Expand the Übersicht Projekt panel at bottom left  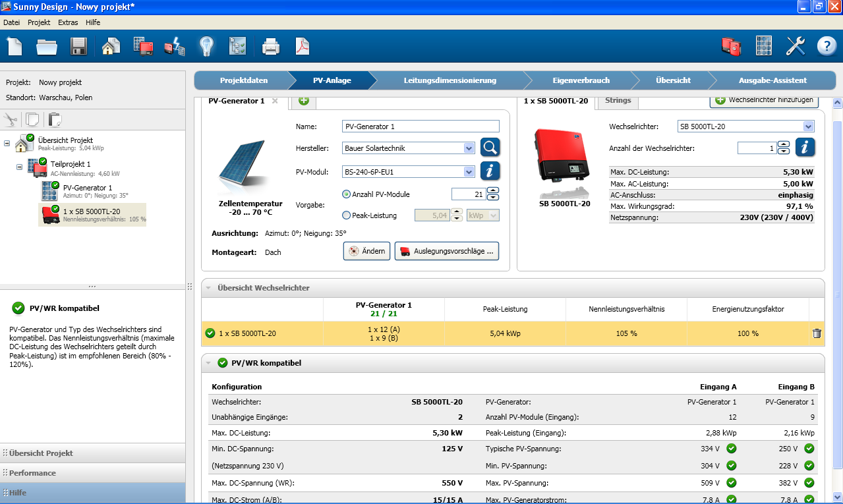coord(93,453)
